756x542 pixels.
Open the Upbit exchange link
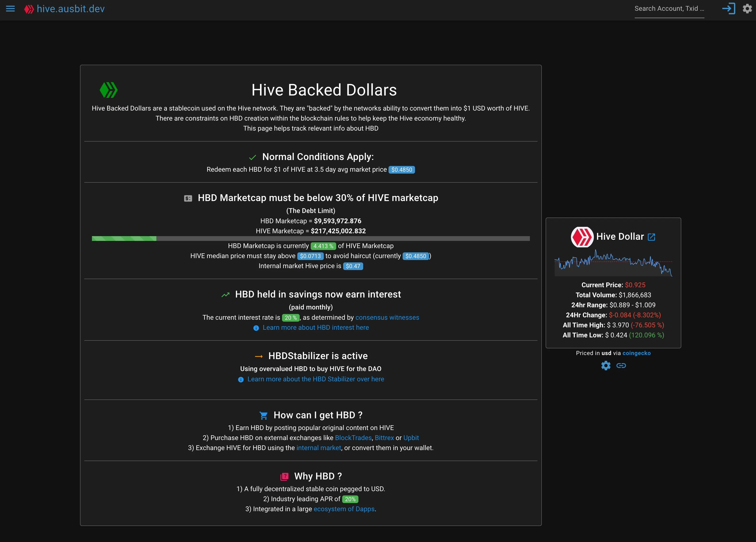tap(411, 438)
